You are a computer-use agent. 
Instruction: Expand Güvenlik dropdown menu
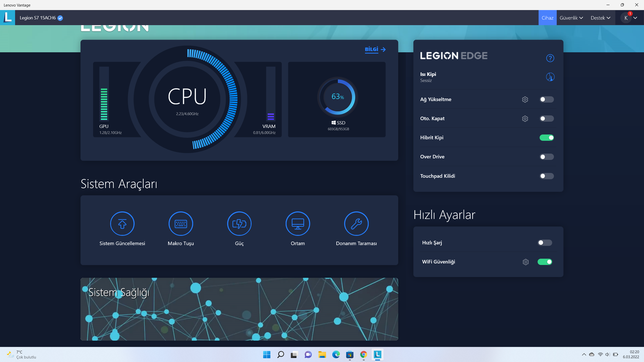point(571,18)
